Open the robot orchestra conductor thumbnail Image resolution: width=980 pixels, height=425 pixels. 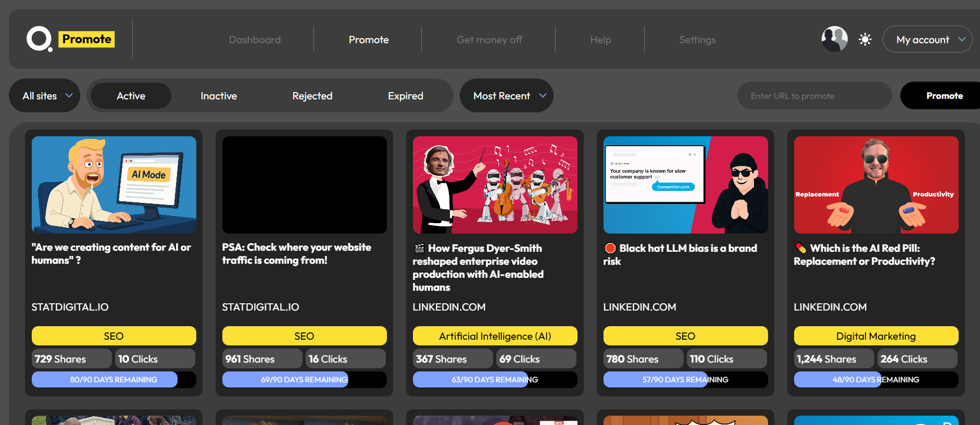(x=495, y=185)
